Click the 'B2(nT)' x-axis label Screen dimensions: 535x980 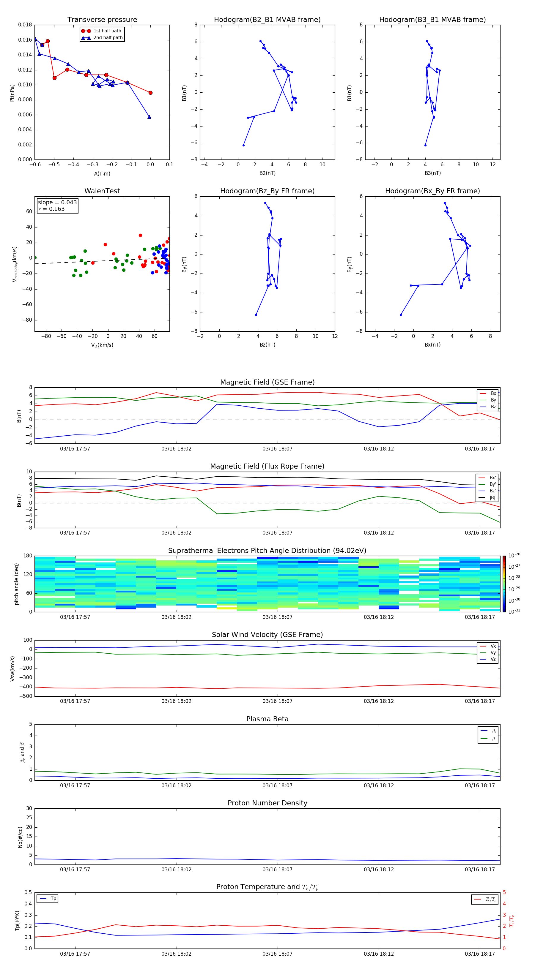pyautogui.click(x=267, y=173)
